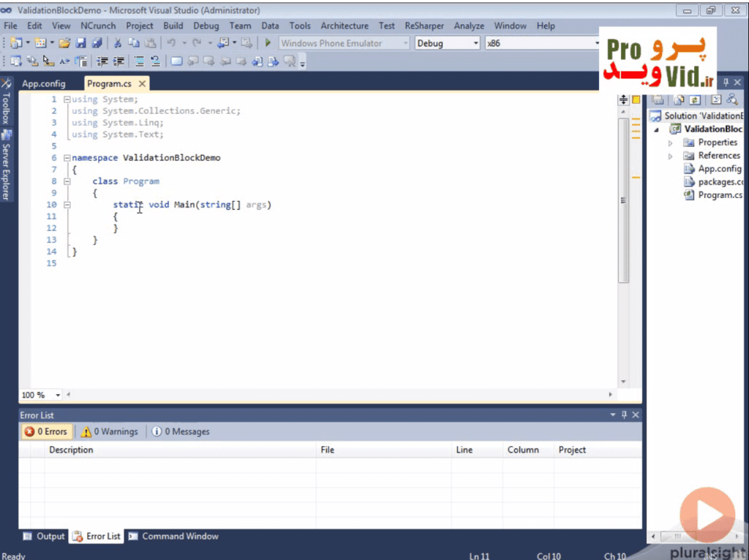Screen dimensions: 749x560
Task: Open the ReSharper menu
Action: point(424,26)
